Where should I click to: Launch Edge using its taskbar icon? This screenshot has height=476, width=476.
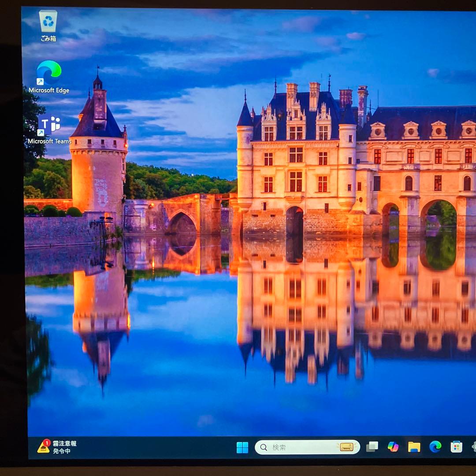click(x=437, y=447)
